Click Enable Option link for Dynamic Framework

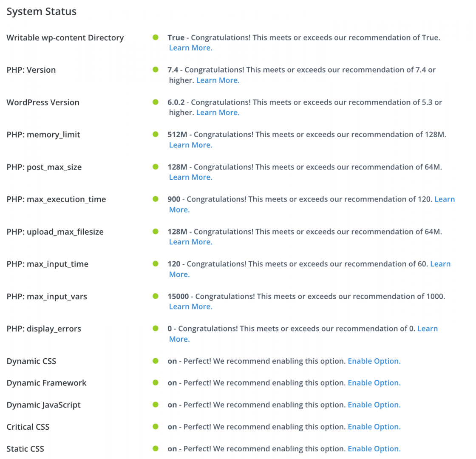(374, 383)
